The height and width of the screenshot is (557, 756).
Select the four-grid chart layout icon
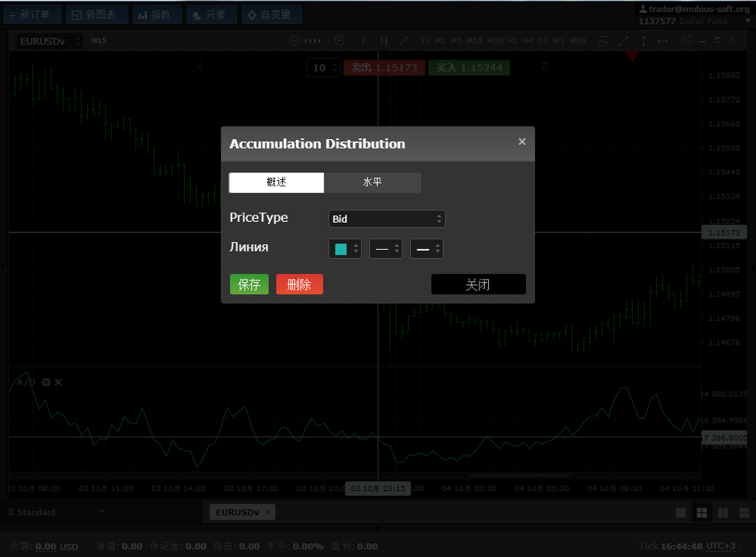pyautogui.click(x=702, y=513)
